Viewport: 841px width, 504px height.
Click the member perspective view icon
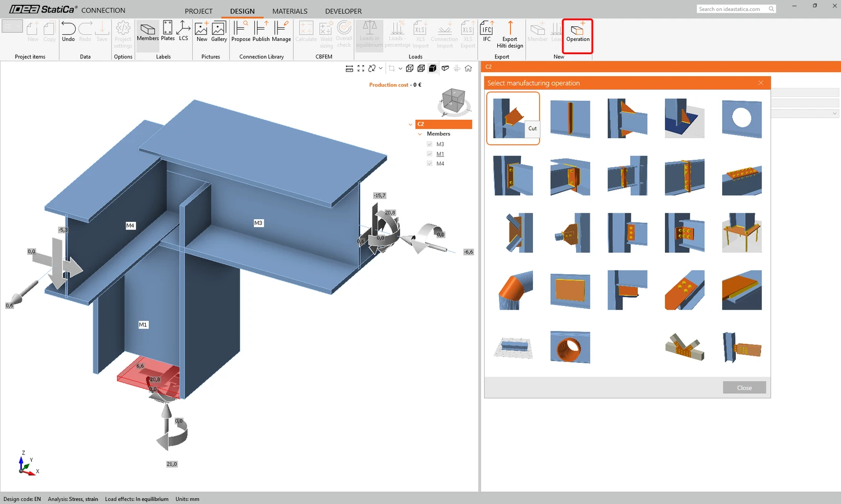[x=445, y=68]
